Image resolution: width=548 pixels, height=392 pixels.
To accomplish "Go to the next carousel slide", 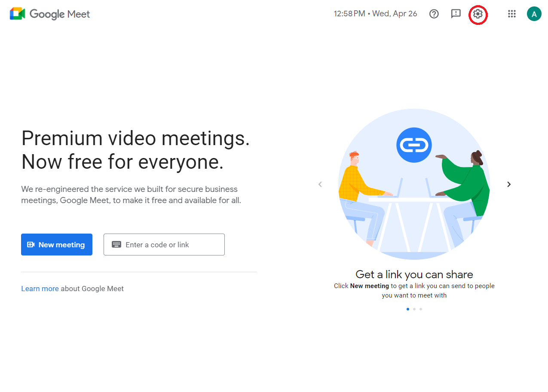I will tap(509, 184).
